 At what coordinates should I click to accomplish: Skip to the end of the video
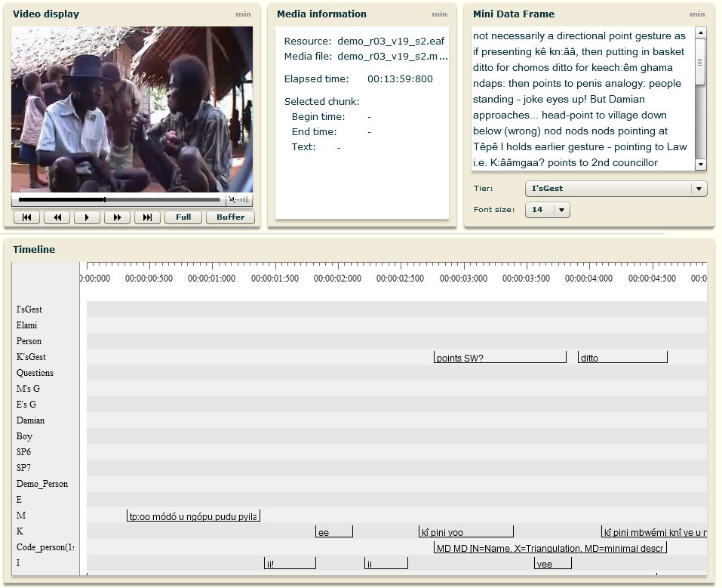tap(147, 217)
